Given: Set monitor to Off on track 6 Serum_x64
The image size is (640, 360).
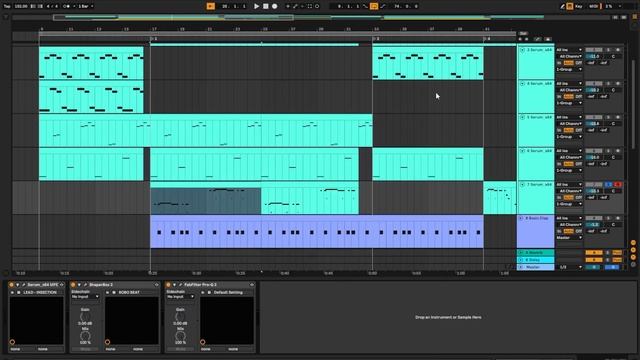Looking at the screenshot, I should (x=578, y=164).
